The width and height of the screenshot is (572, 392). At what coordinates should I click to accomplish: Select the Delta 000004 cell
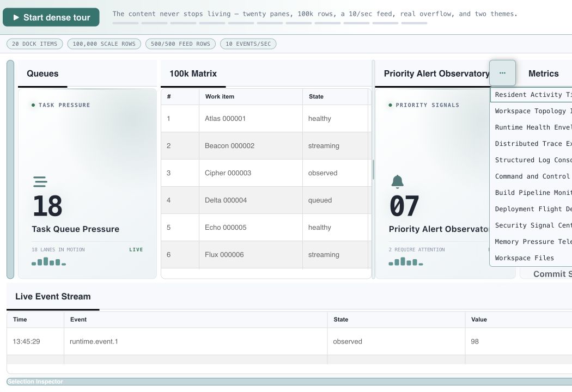coord(251,200)
